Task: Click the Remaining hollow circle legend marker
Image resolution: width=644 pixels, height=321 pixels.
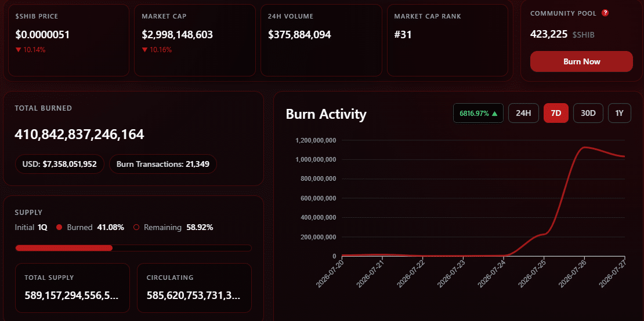Action: 136,227
